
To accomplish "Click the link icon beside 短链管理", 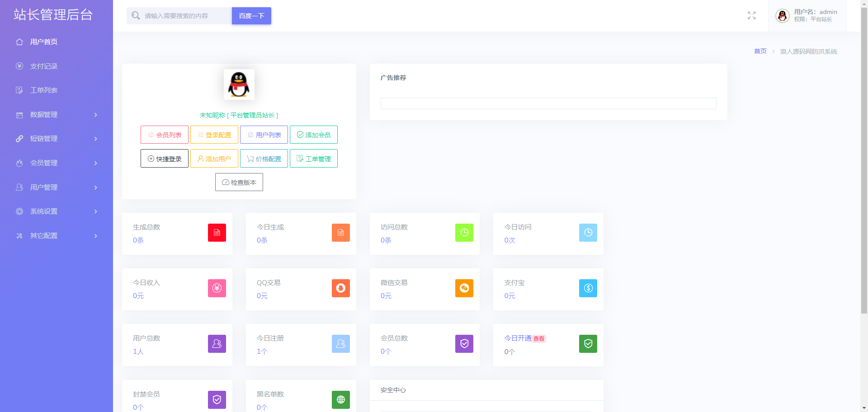I will tap(19, 139).
